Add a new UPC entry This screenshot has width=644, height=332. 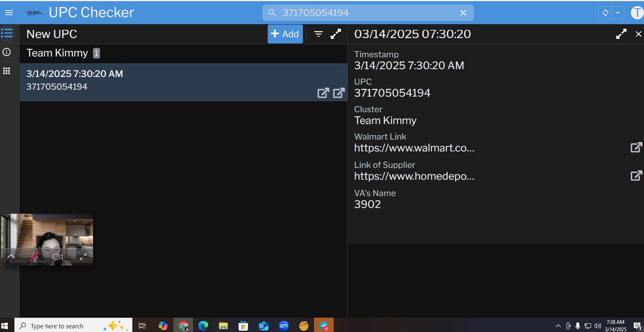tap(285, 34)
